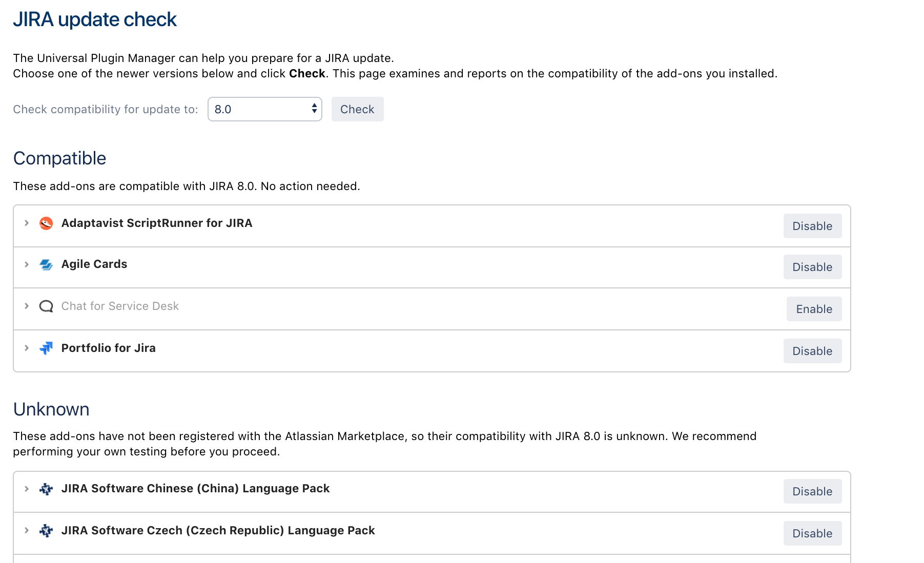Click the 'Check compatibility for update to:' label
The height and width of the screenshot is (563, 924).
pyautogui.click(x=106, y=109)
